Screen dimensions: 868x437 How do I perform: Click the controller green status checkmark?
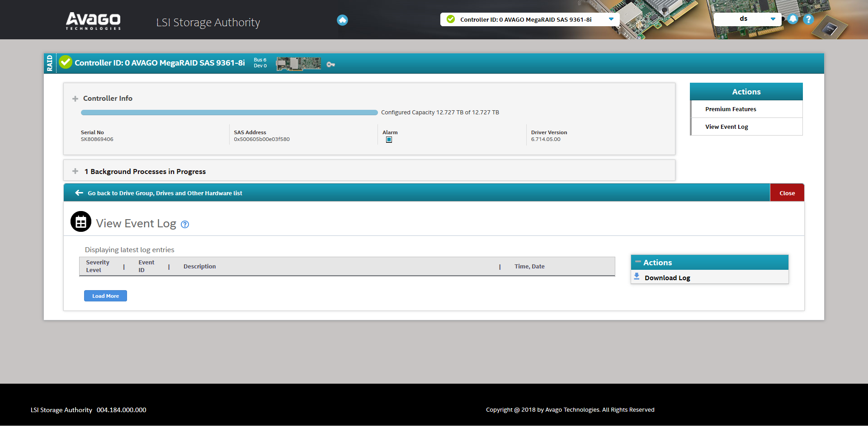[x=66, y=62]
